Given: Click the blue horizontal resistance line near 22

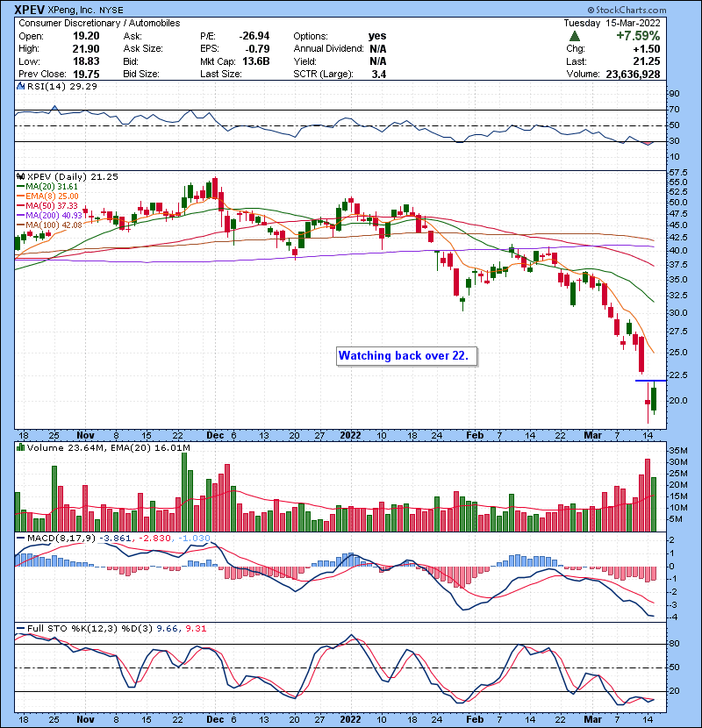Looking at the screenshot, I should (x=650, y=381).
